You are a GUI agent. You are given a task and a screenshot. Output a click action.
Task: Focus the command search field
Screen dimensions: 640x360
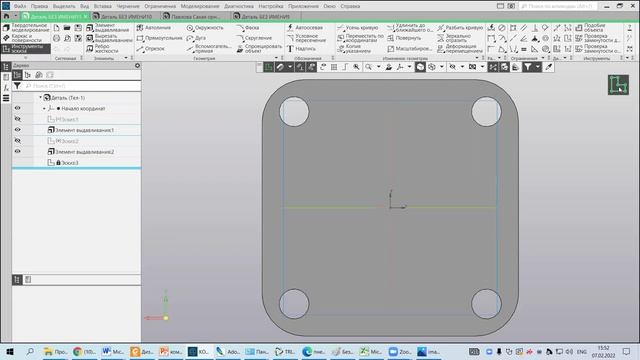(558, 6)
